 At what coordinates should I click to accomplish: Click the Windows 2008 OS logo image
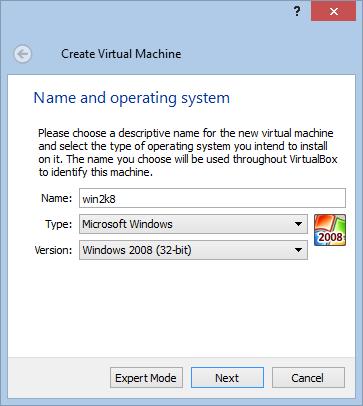point(330,230)
